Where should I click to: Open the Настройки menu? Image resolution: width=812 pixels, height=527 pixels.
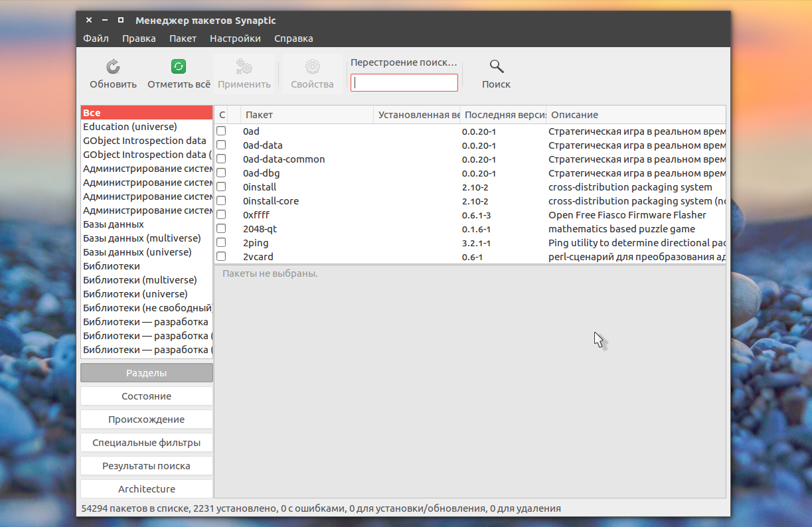tap(235, 38)
